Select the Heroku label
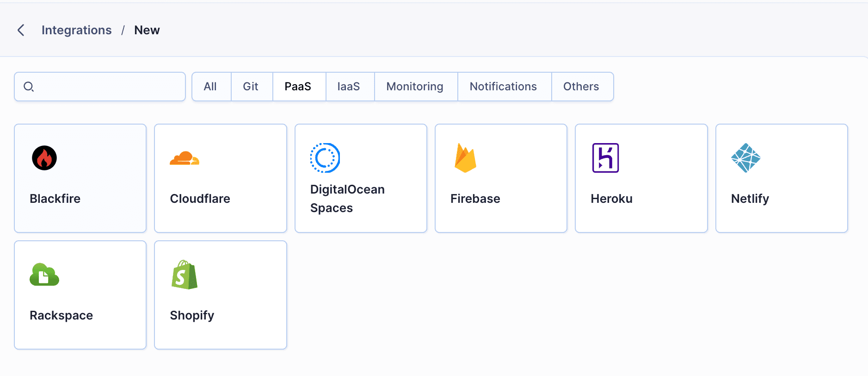Viewport: 868px width, 376px height. pos(611,199)
